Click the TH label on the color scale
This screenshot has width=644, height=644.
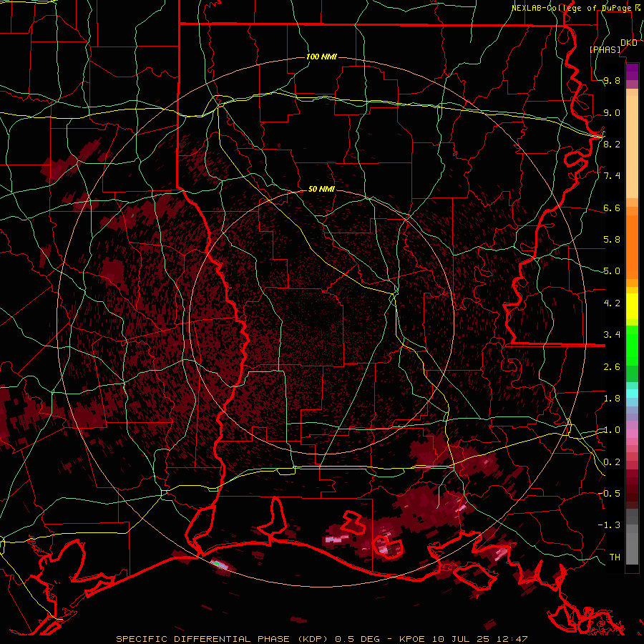(x=615, y=557)
